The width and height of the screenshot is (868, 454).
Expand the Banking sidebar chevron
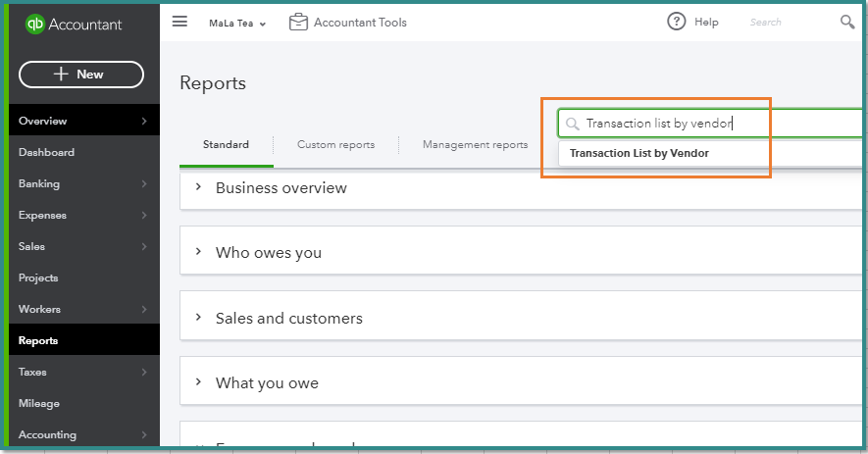144,183
